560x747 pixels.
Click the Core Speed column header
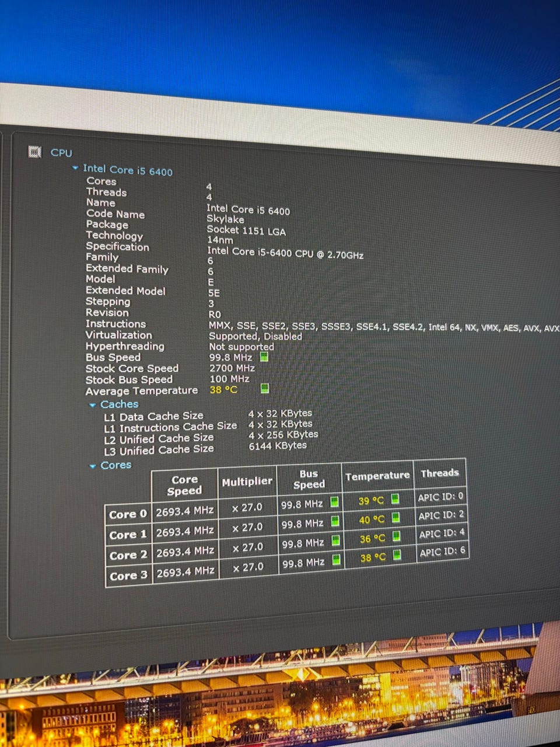tap(184, 485)
